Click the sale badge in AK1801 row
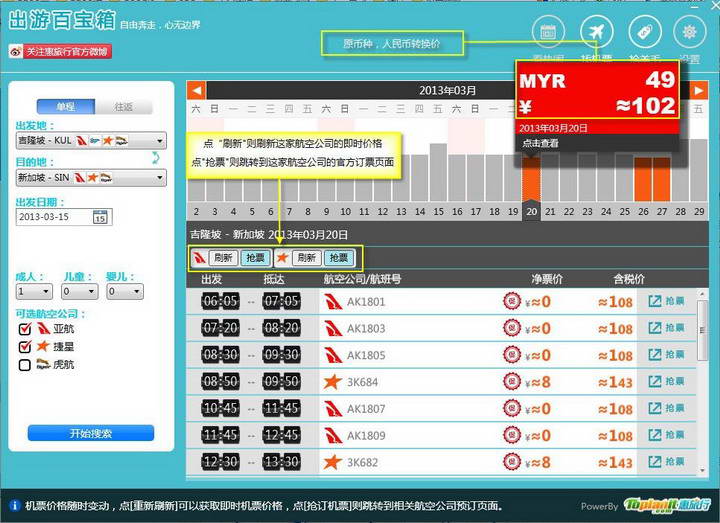 click(512, 301)
